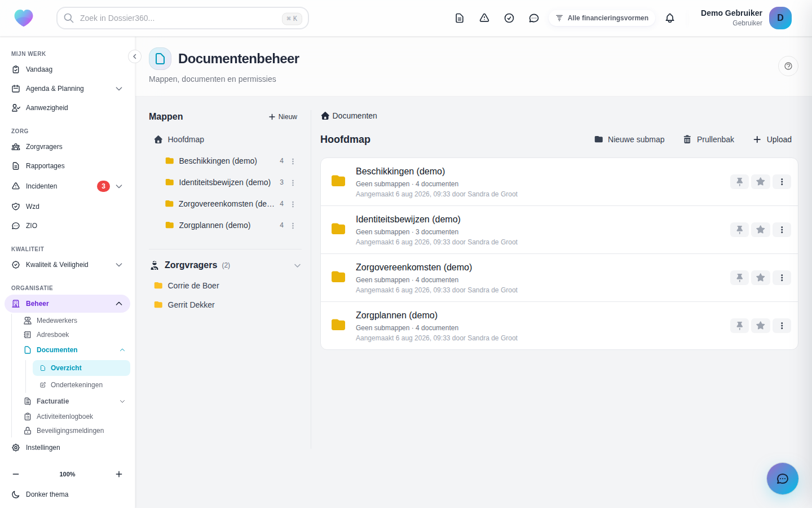The width and height of the screenshot is (812, 508).
Task: Open more options for Zorgovereenkomsten (demo) card
Action: tap(782, 278)
